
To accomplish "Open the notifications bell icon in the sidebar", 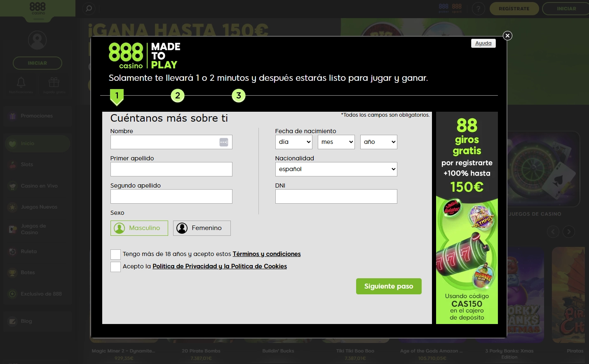I will click(21, 82).
